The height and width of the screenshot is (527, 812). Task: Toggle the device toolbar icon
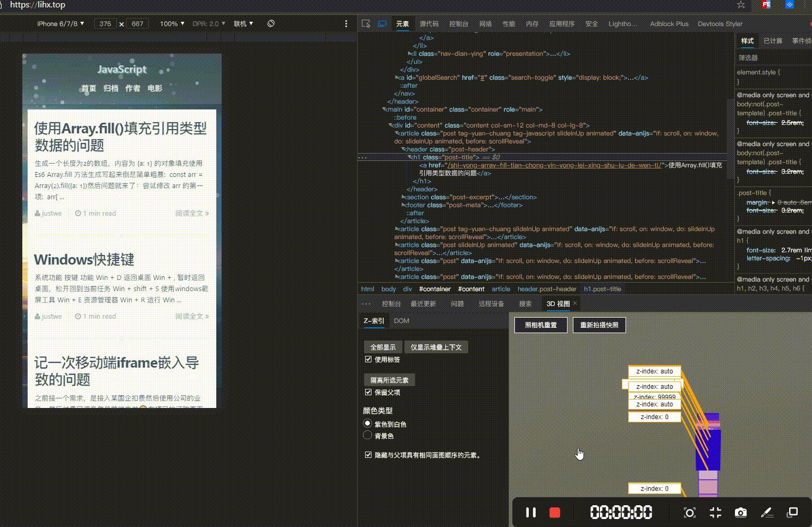(x=382, y=24)
